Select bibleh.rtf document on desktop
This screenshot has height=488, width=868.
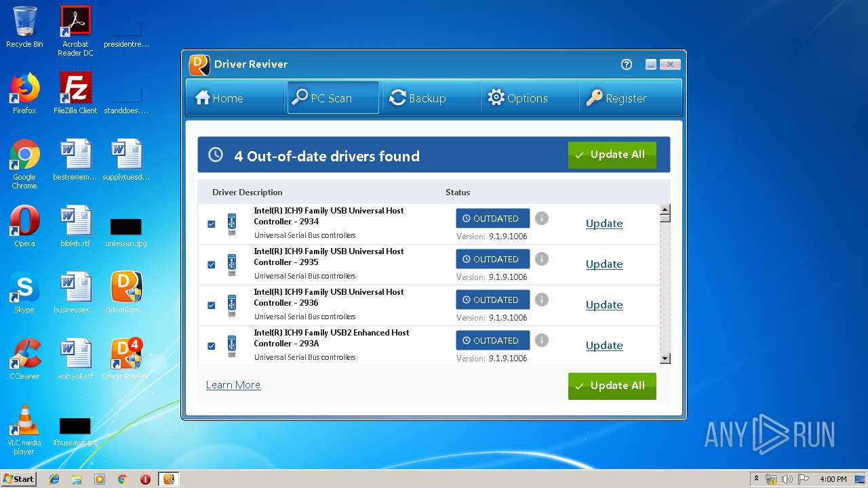75,226
